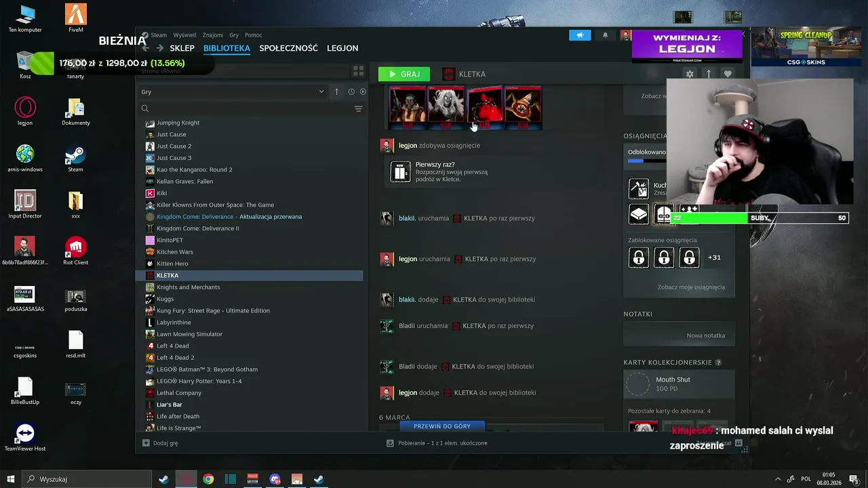The width and height of the screenshot is (868, 488).
Task: Click Pierwszy raz? achievement icon
Action: pos(400,172)
